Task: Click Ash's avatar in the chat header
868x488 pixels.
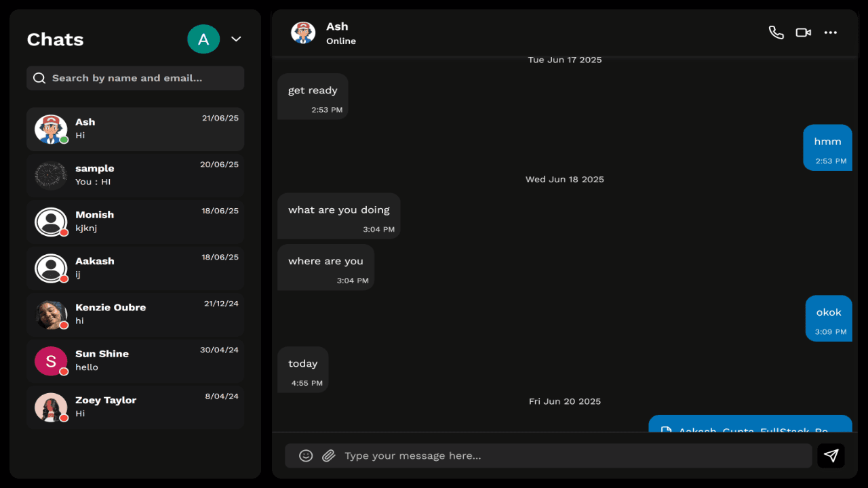Action: [303, 32]
